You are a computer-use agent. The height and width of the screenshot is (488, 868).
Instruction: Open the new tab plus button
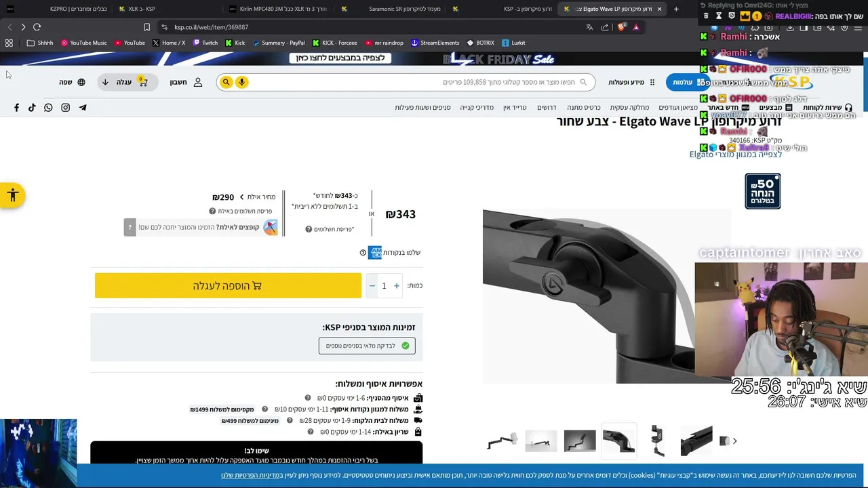676,9
